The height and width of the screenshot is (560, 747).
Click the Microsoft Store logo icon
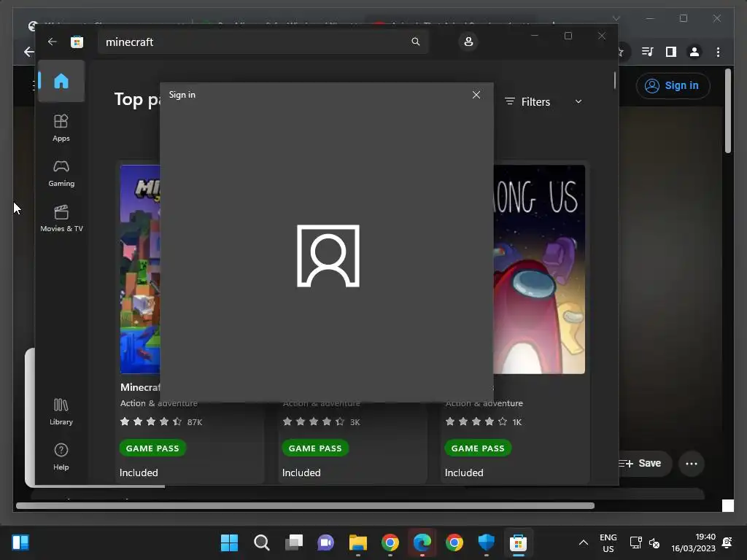pyautogui.click(x=77, y=42)
